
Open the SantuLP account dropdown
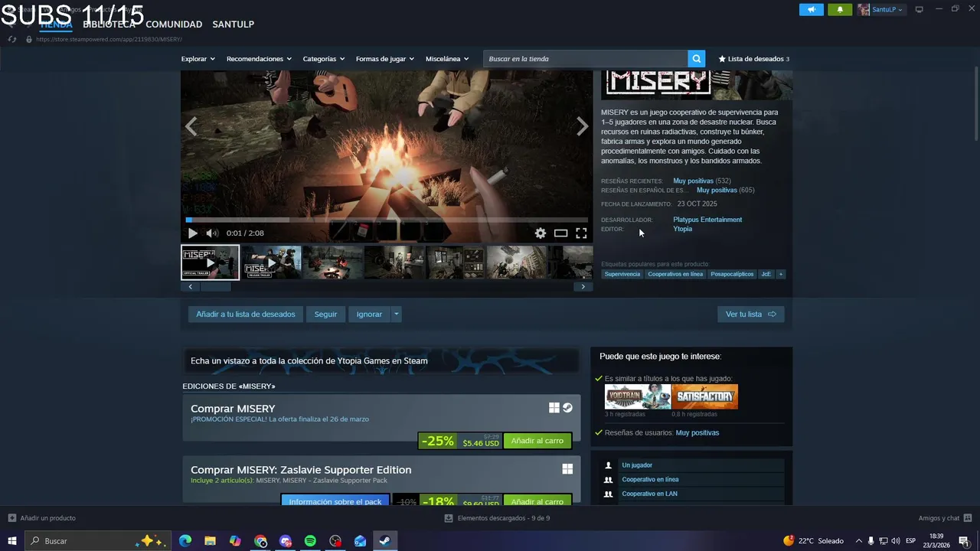coord(881,9)
